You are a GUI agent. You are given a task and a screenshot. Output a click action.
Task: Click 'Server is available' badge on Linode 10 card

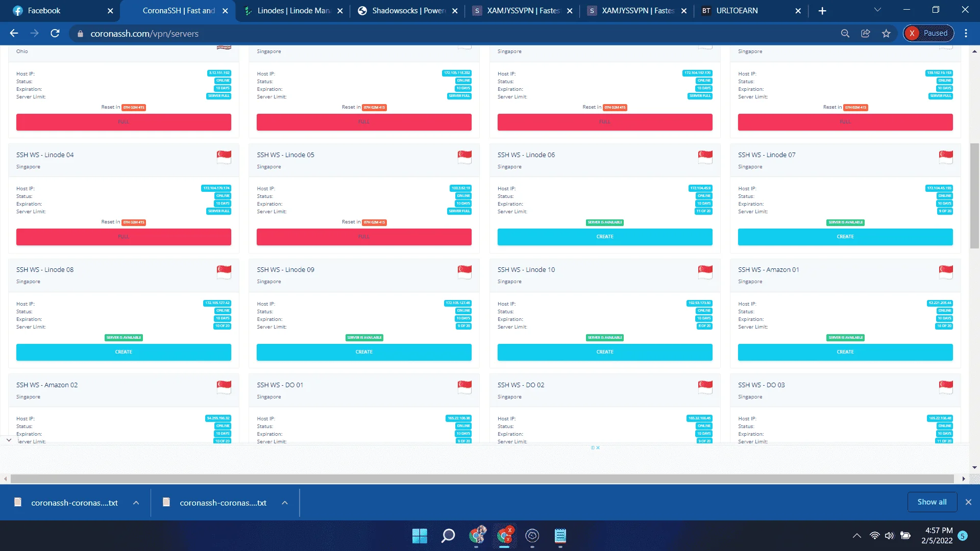point(605,338)
